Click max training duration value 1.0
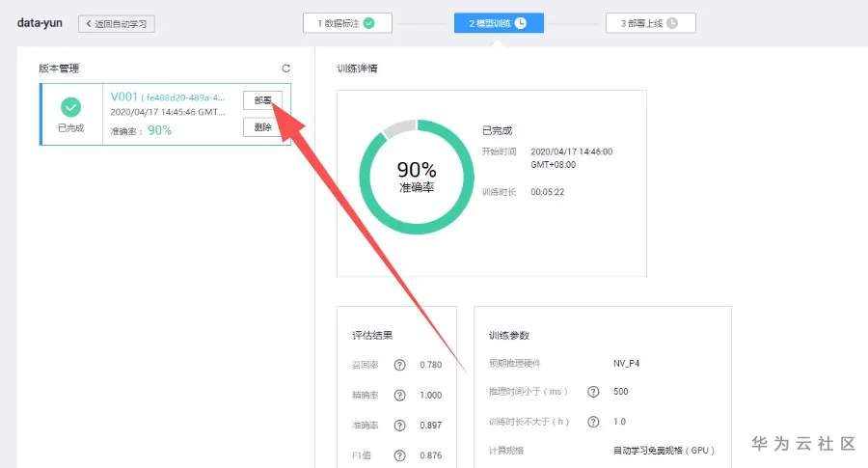This screenshot has width=868, height=468. pyautogui.click(x=619, y=422)
